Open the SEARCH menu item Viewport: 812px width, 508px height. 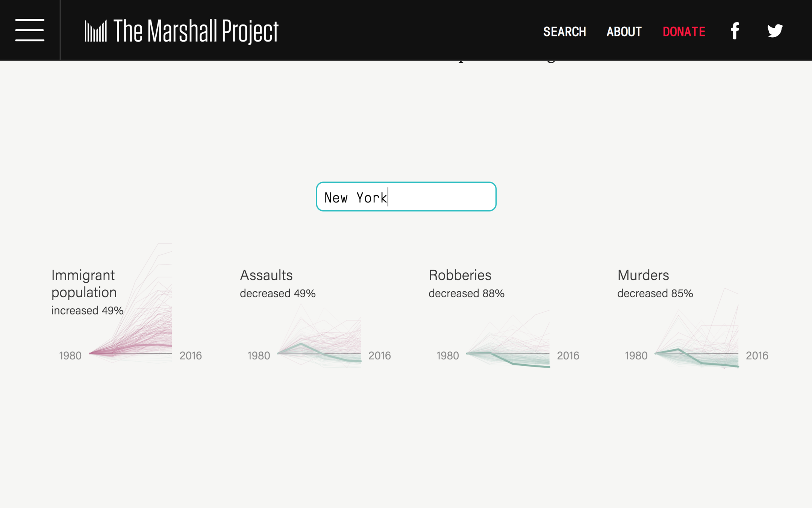(564, 32)
